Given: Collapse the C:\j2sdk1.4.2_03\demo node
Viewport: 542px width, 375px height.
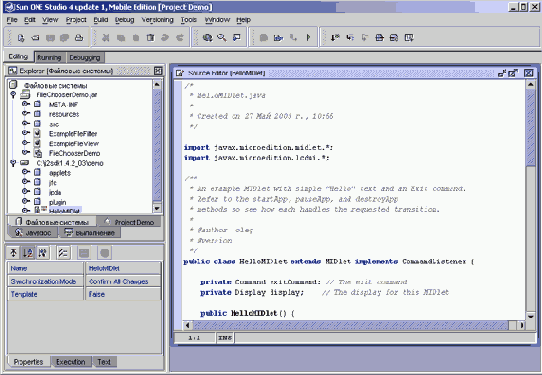Looking at the screenshot, I should click(13, 163).
